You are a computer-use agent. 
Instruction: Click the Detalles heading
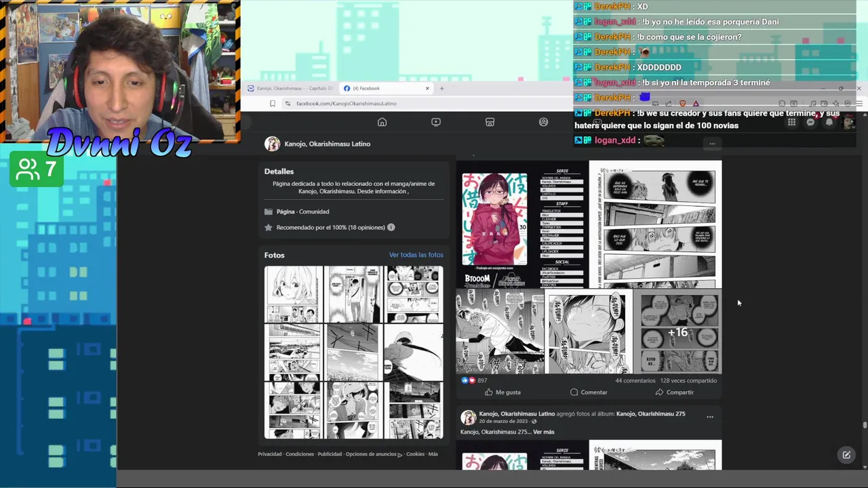pos(279,171)
